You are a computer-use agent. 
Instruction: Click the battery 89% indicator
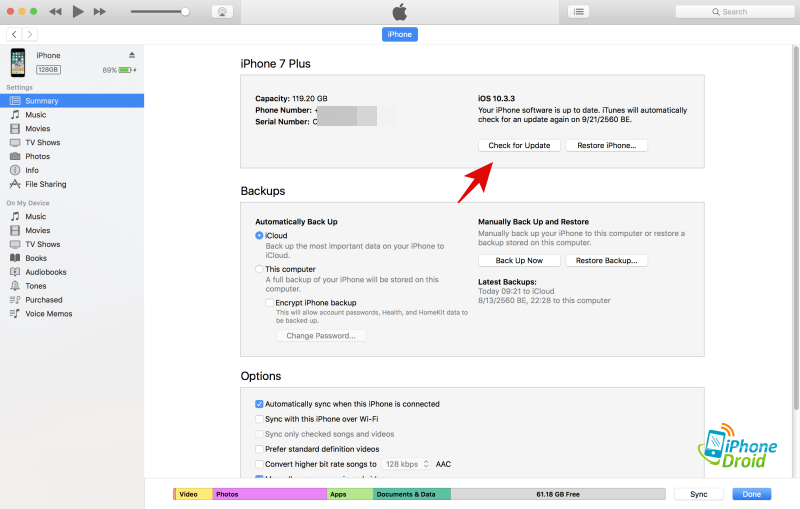tap(119, 70)
